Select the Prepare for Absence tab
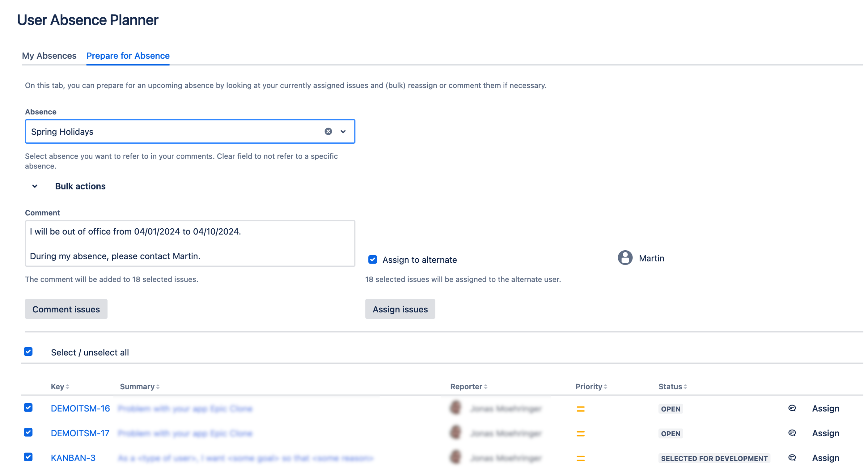Image resolution: width=868 pixels, height=470 pixels. [128, 56]
